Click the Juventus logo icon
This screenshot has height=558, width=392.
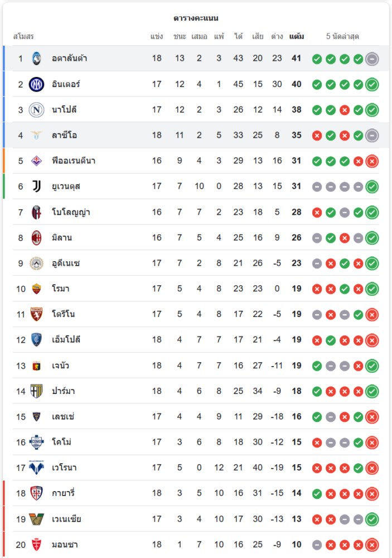point(36,186)
